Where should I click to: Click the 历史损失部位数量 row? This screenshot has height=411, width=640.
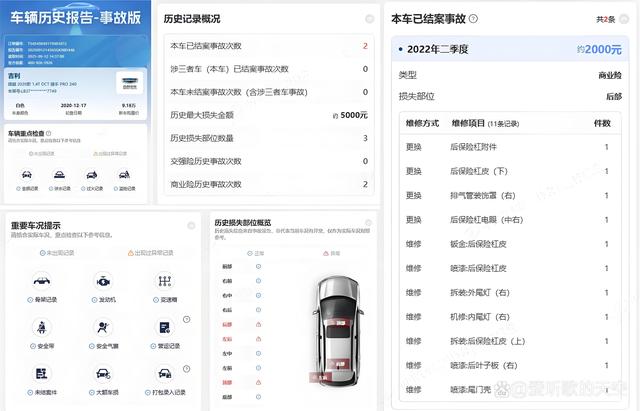[x=269, y=138]
